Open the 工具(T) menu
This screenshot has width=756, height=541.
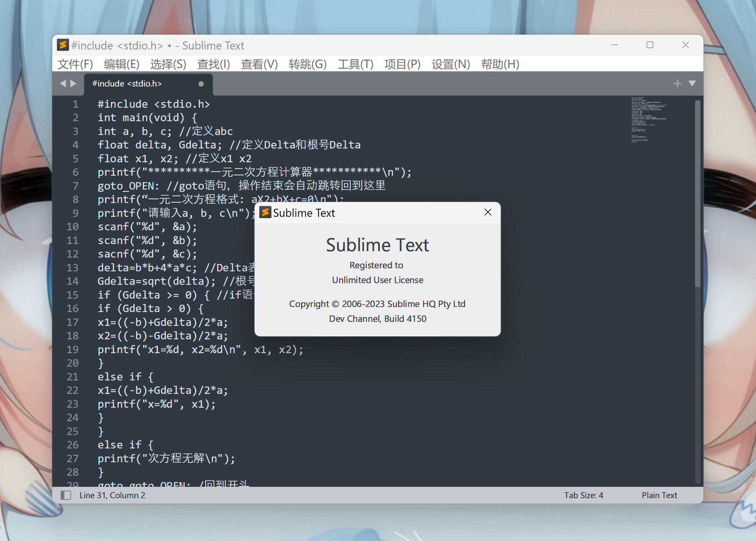pyautogui.click(x=356, y=64)
